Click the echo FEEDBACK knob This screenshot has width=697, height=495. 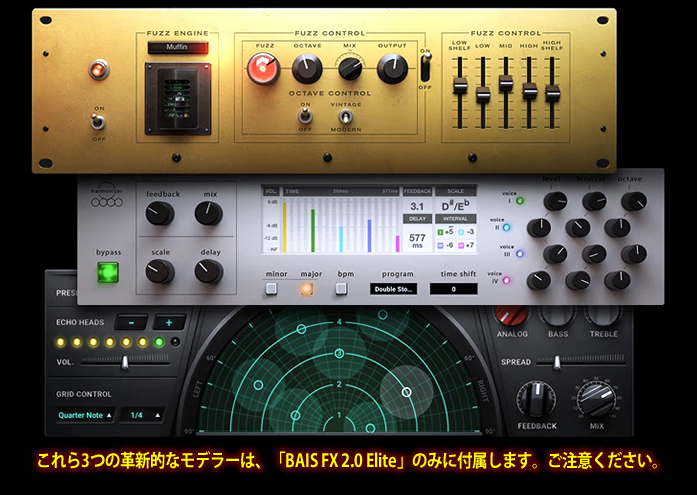point(536,399)
